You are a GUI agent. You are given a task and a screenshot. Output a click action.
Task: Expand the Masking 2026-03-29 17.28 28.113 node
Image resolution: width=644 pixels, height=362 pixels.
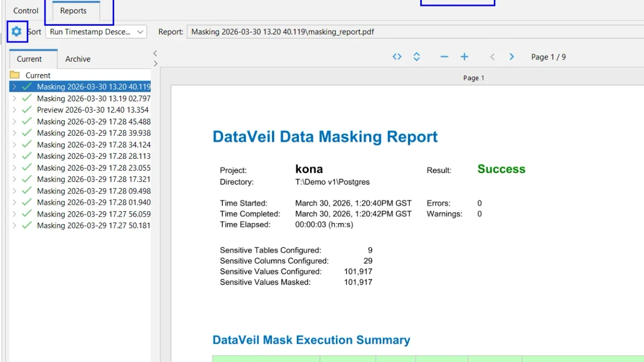tap(14, 156)
